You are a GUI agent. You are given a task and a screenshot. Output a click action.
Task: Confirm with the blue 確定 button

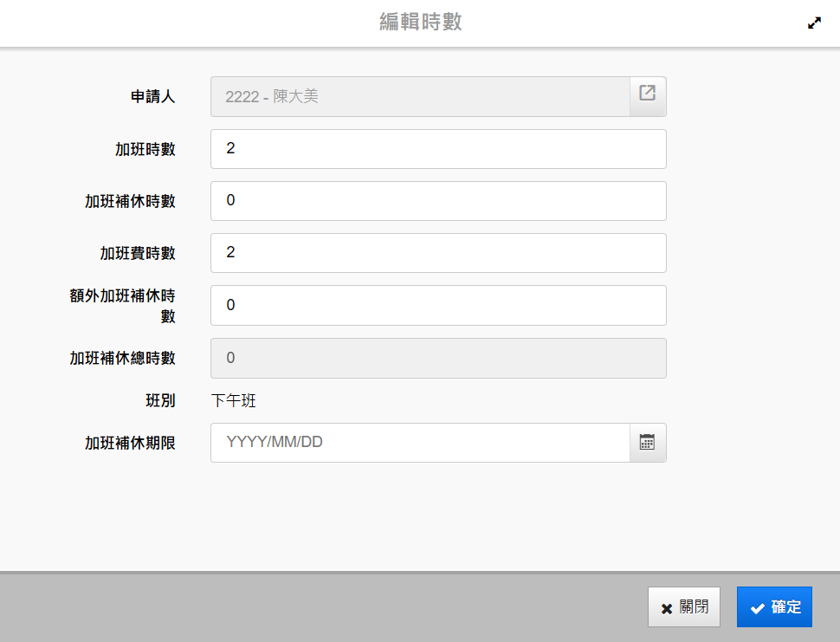tap(774, 606)
